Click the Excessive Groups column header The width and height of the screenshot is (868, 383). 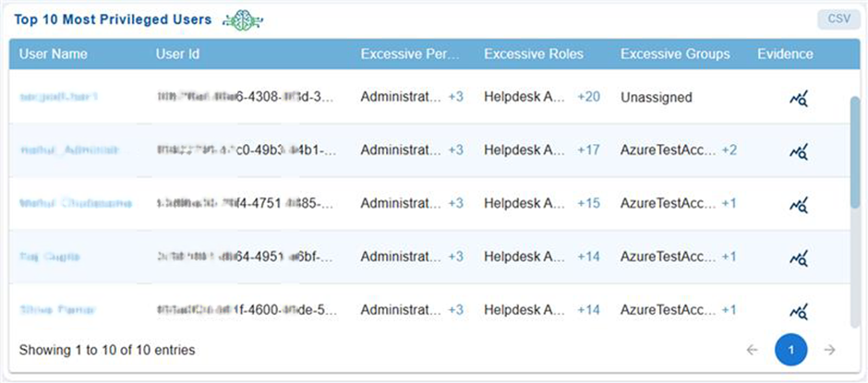click(x=674, y=54)
